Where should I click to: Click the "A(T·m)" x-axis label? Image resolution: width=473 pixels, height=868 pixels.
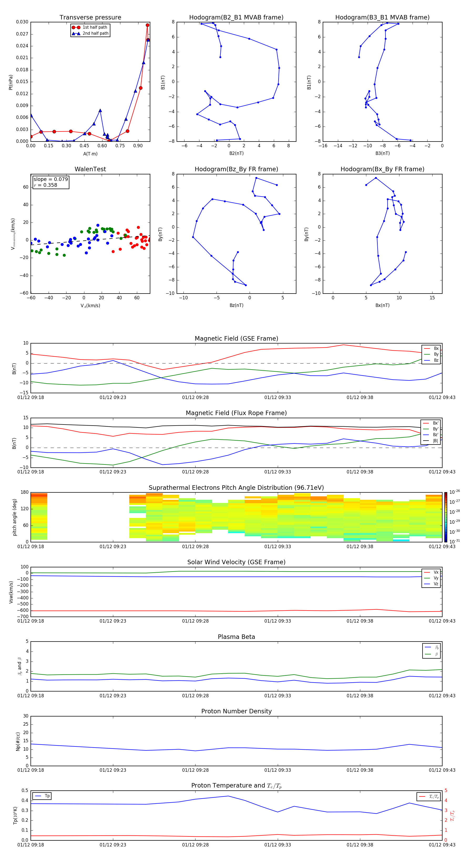90,154
